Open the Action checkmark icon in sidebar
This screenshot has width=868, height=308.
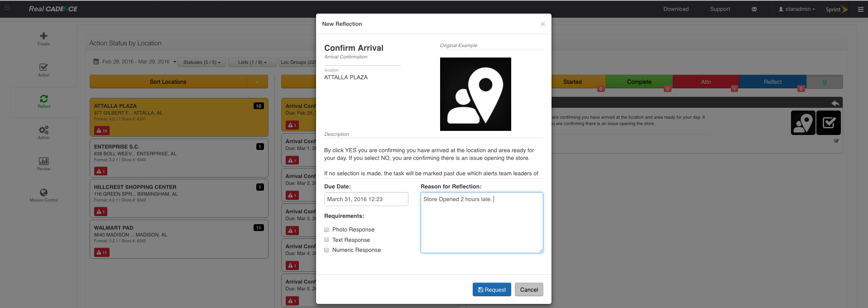(x=43, y=67)
